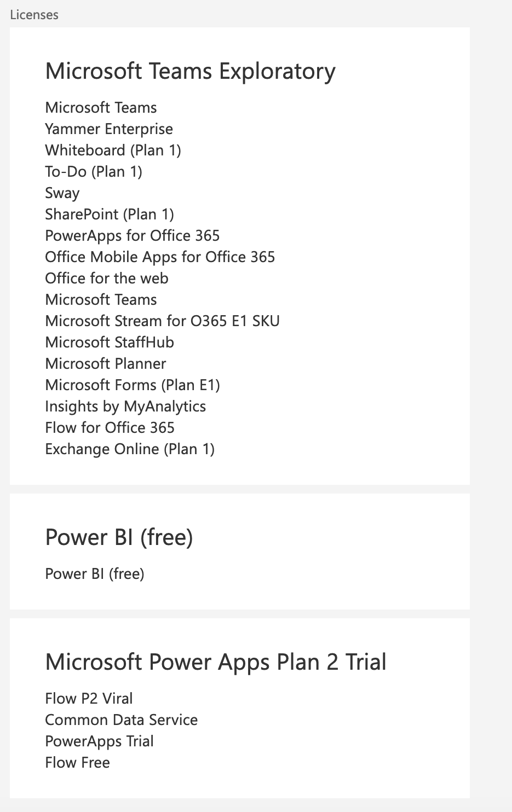
Task: Select the To-Do (Plan 1) entry
Action: click(94, 172)
